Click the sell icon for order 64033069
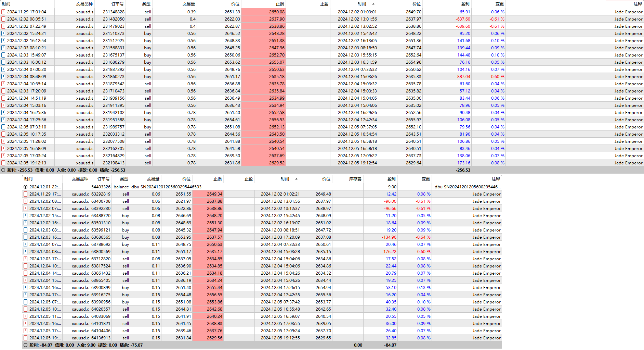Image resolution: width=644 pixels, height=350 pixels. pyautogui.click(x=25, y=316)
